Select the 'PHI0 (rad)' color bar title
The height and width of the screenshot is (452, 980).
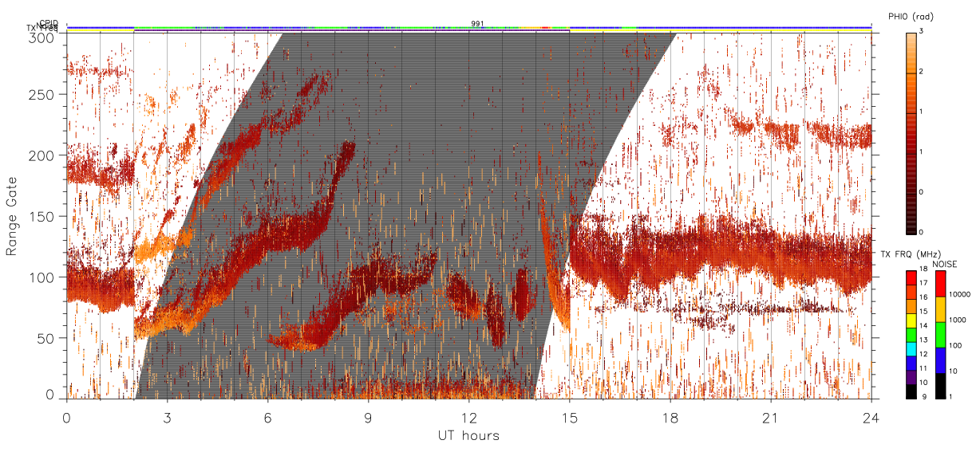[x=911, y=16]
